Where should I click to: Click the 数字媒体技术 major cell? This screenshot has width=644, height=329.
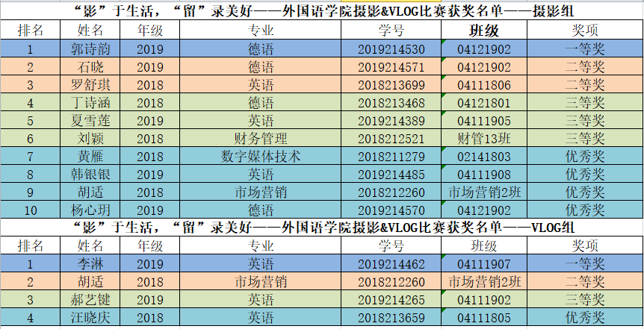click(260, 156)
